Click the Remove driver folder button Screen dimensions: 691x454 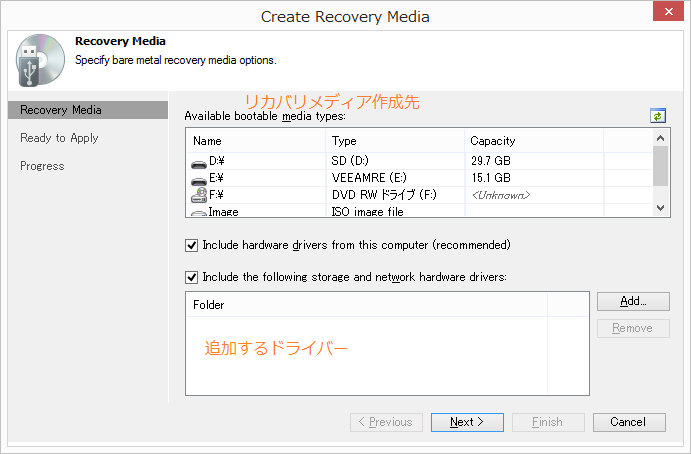tap(633, 328)
